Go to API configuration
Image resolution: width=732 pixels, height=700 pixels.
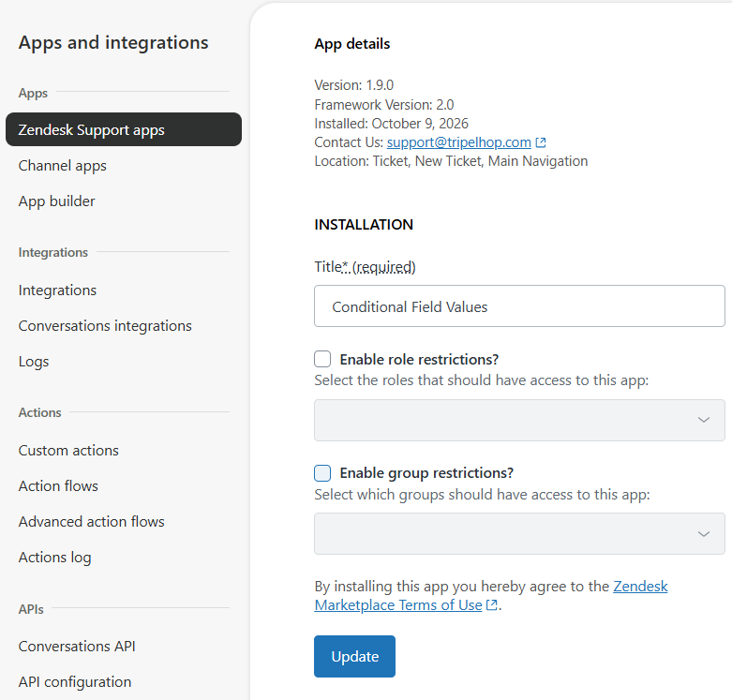tap(75, 682)
